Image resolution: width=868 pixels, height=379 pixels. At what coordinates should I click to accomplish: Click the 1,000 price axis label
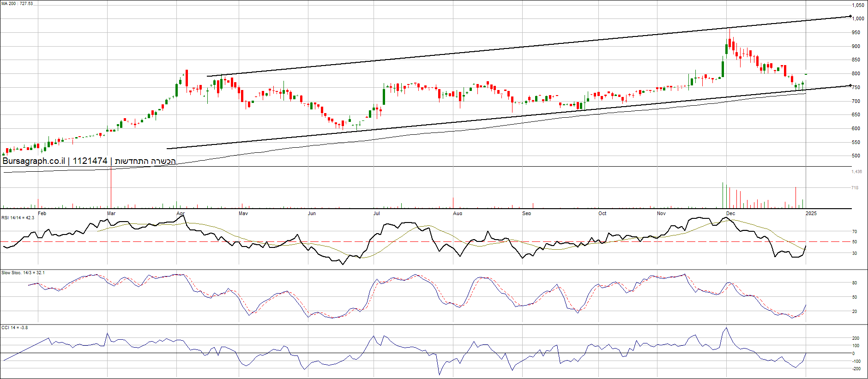[858, 19]
